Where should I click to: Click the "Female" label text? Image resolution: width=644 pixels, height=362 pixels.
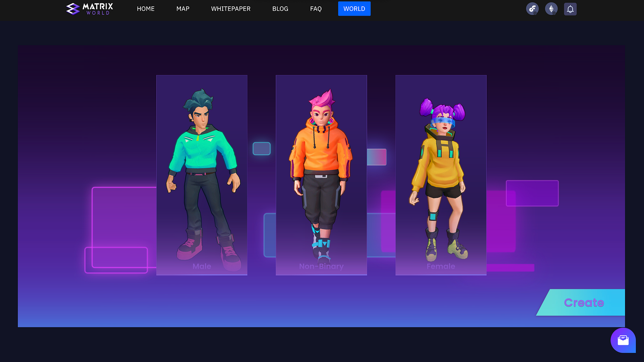click(x=441, y=266)
